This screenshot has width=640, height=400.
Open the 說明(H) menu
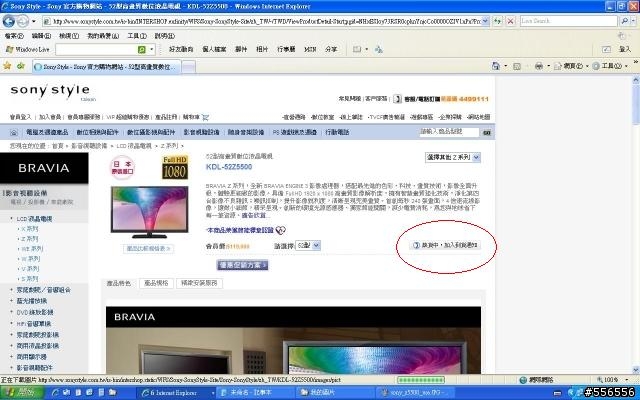[x=164, y=36]
